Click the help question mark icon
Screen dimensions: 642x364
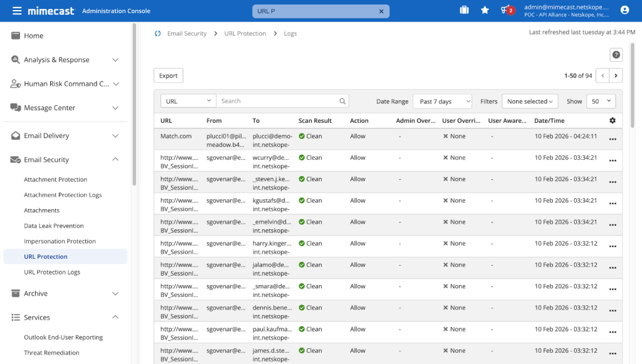[616, 55]
